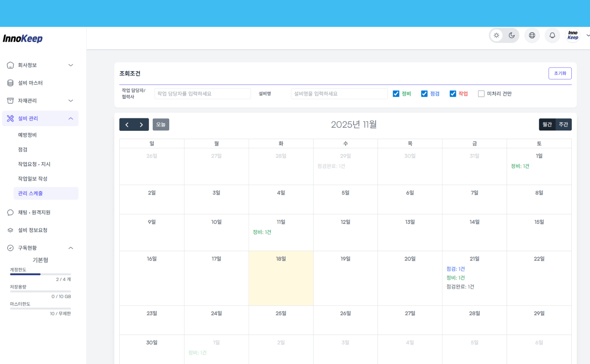Open 예방정비 in sidebar
The width and height of the screenshot is (590, 364).
coord(27,135)
